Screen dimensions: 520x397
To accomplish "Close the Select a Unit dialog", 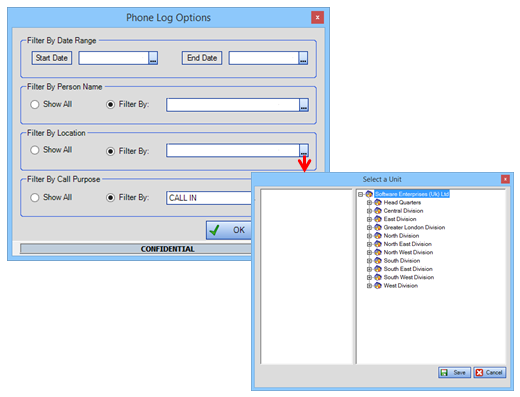I will (505, 179).
